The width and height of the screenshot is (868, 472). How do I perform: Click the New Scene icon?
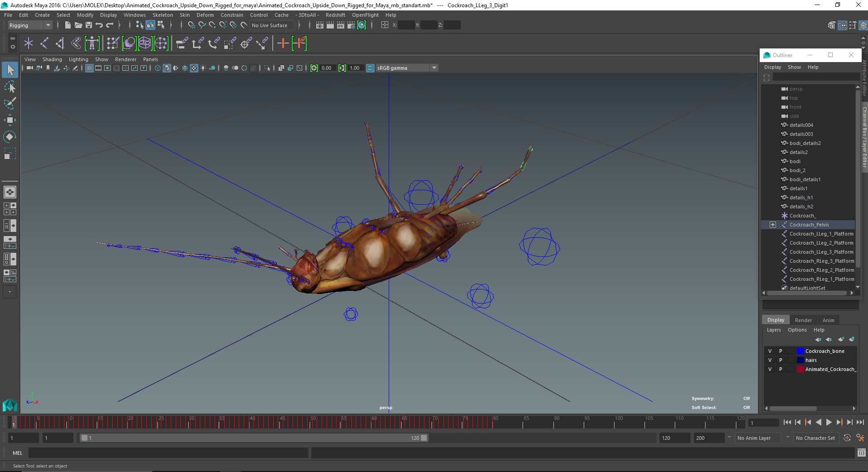tap(68, 25)
